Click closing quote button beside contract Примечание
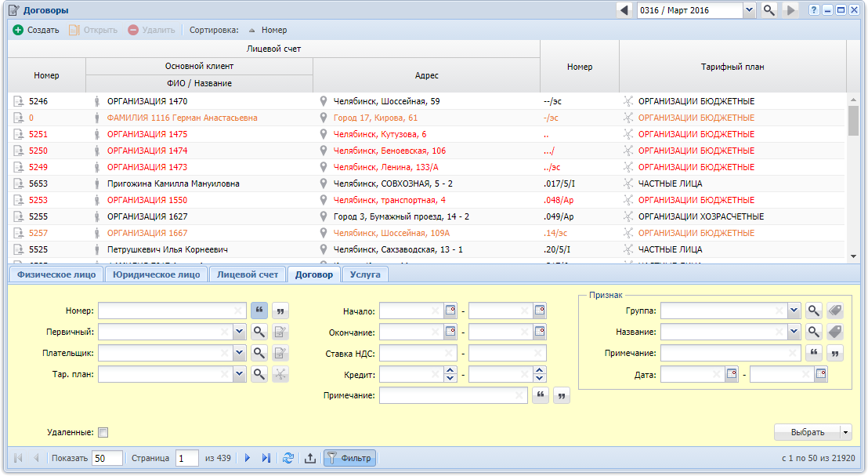The image size is (868, 476). [562, 395]
